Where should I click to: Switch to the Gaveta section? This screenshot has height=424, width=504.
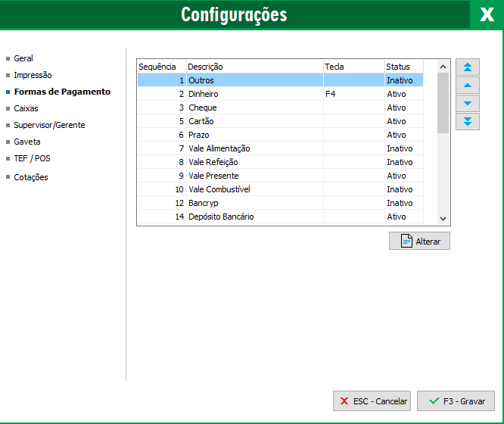(27, 142)
